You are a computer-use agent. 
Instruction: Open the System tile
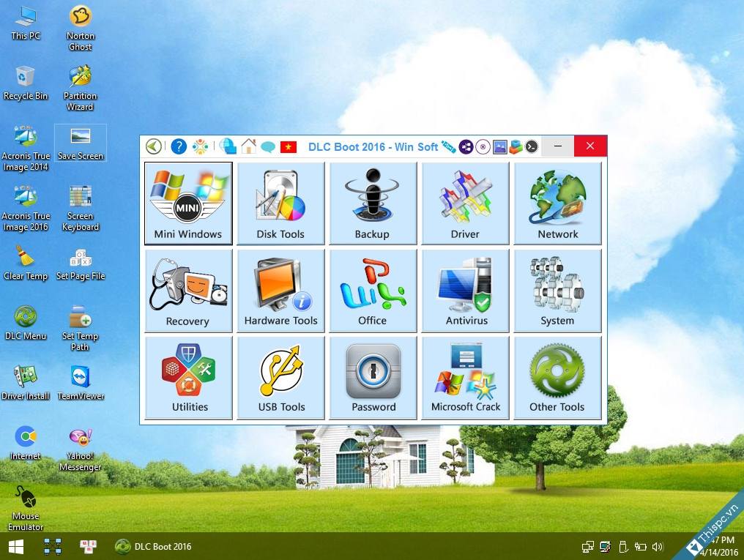[x=557, y=291]
